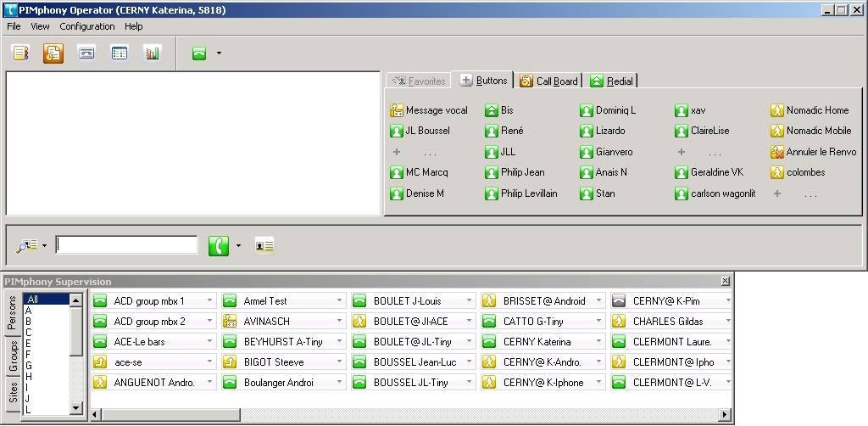Open dropdown beside green phone status icon
Image resolution: width=868 pixels, height=426 pixels.
point(219,53)
